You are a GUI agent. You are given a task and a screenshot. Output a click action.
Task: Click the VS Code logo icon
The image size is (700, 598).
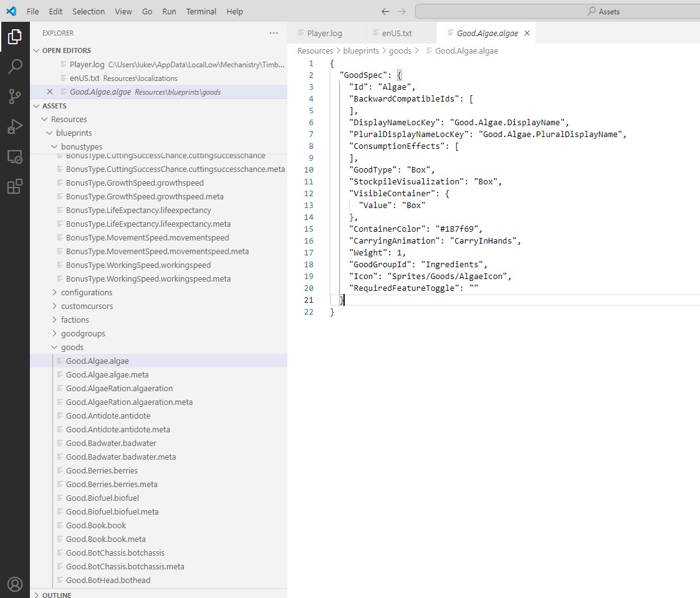(11, 11)
